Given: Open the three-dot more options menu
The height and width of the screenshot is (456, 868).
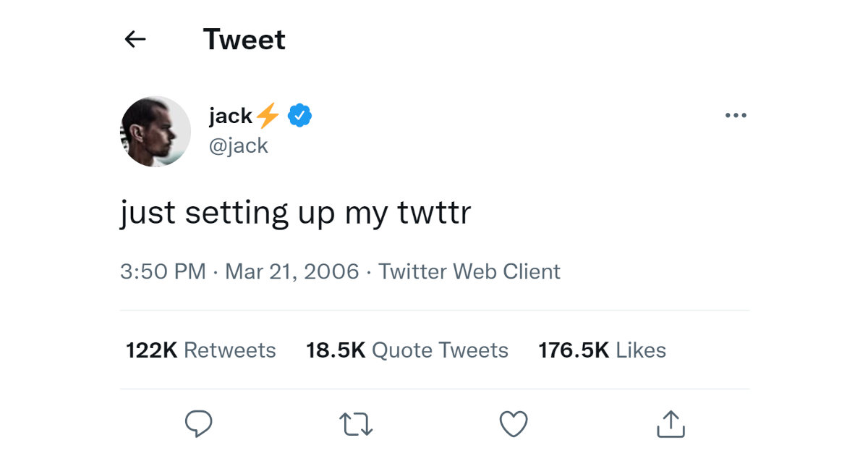Looking at the screenshot, I should [x=736, y=116].
